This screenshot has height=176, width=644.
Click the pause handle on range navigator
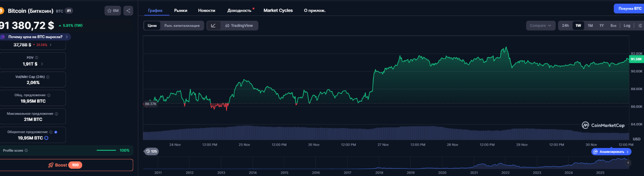tap(628, 163)
